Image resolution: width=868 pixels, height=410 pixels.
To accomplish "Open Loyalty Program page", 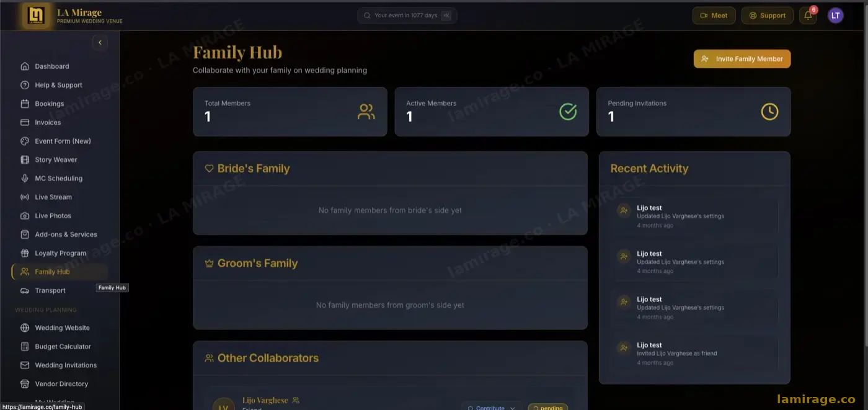I will point(60,253).
